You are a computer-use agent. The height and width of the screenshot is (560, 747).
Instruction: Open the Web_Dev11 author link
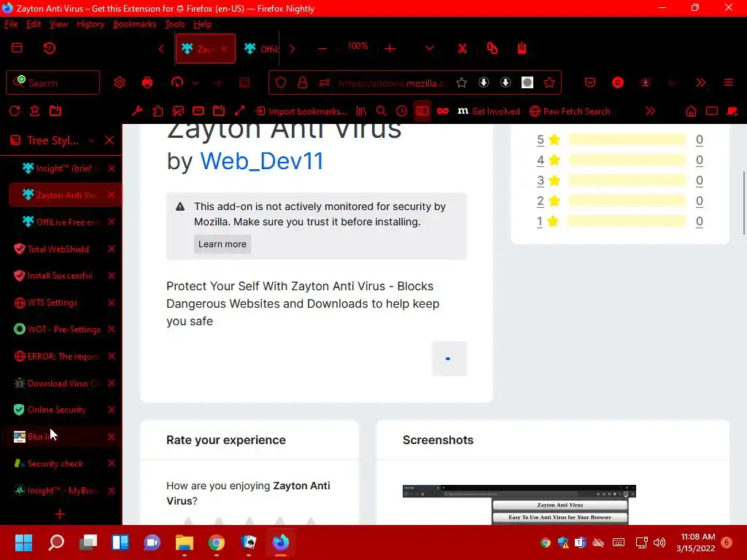coord(262,161)
